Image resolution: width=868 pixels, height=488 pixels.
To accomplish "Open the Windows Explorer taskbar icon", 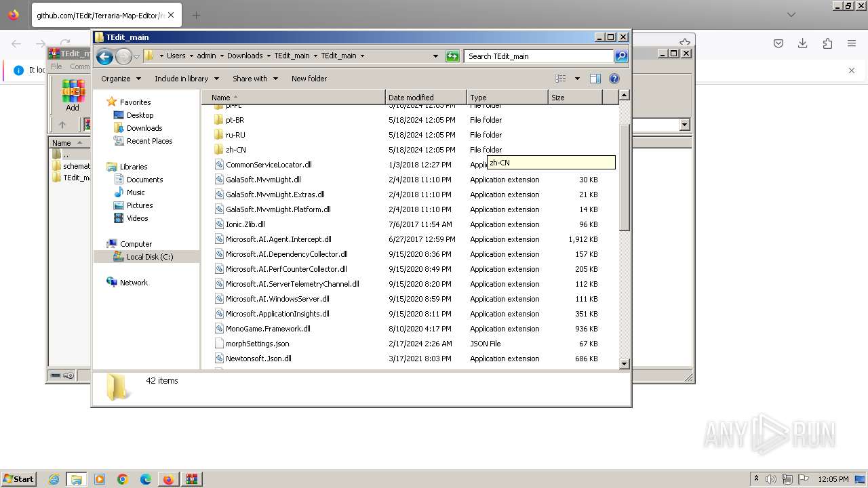I will point(76,479).
